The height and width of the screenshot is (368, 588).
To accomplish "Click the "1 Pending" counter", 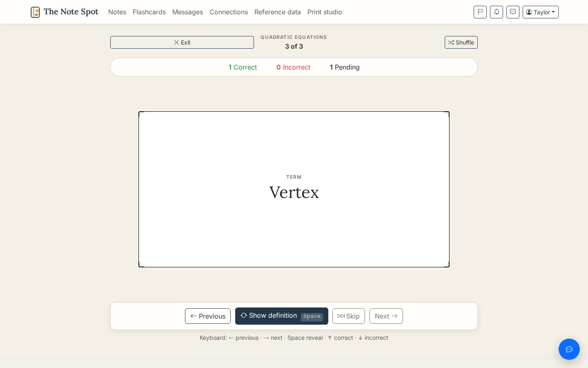I will tap(345, 67).
